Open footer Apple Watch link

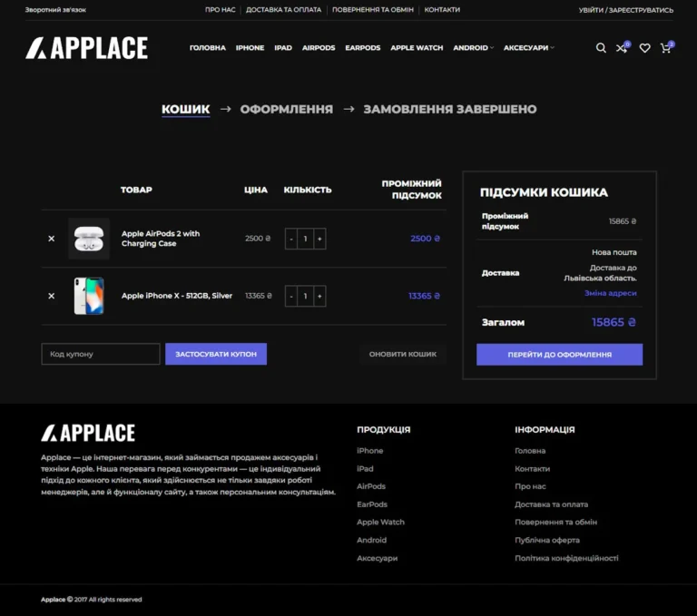tap(380, 523)
